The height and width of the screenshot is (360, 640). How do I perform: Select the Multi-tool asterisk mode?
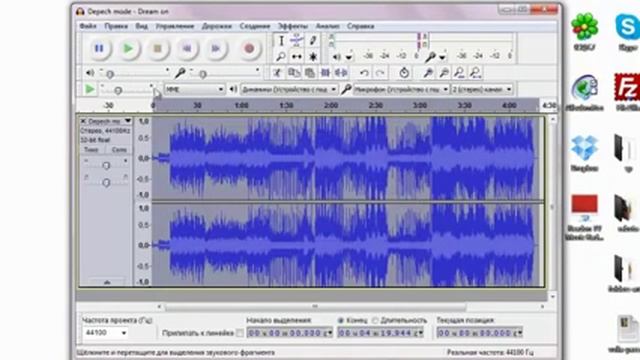[x=313, y=56]
